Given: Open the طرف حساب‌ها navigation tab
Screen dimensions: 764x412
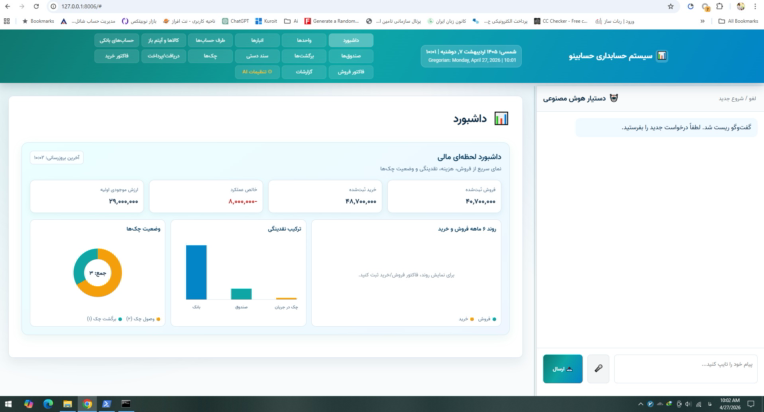Looking at the screenshot, I should coord(210,40).
